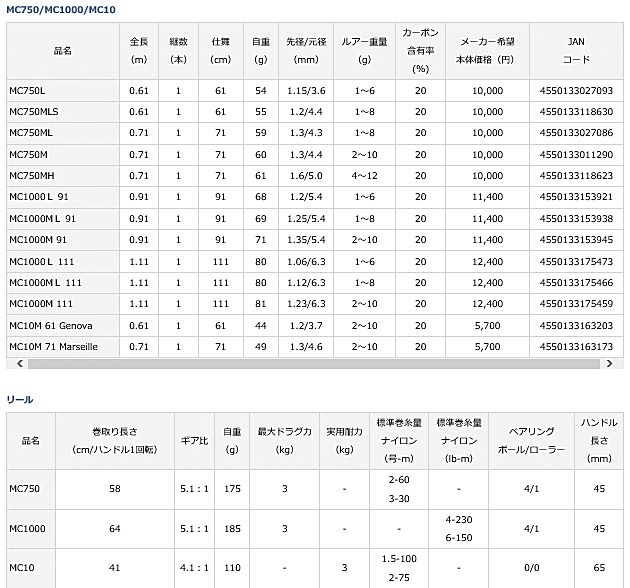Viewport: 630px width, 588px height.
Task: Click the 巻取り長さ column header
Action: pos(115,441)
